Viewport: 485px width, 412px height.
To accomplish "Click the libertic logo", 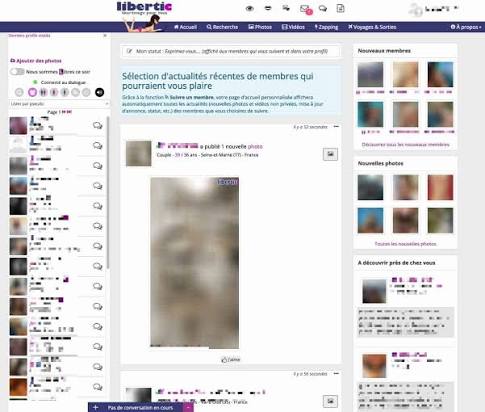I will point(144,8).
